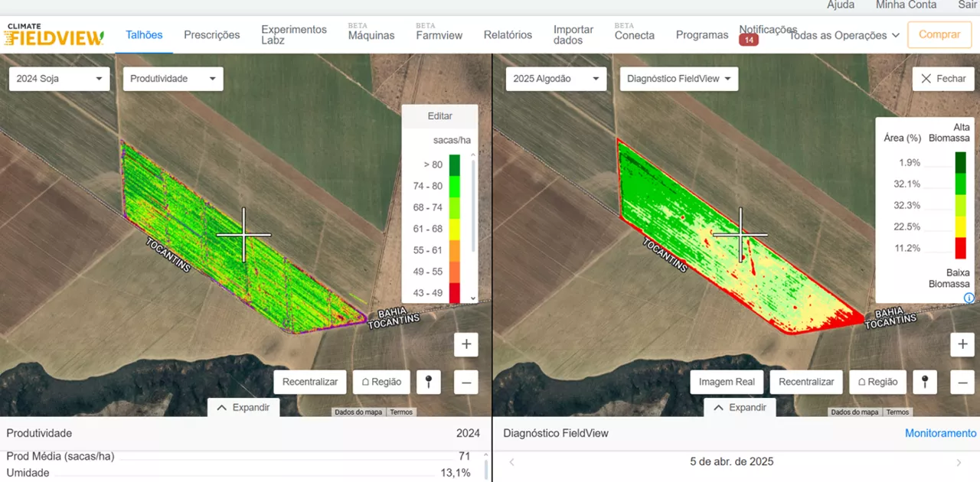
Task: Open the Relatórios tab
Action: coord(508,35)
